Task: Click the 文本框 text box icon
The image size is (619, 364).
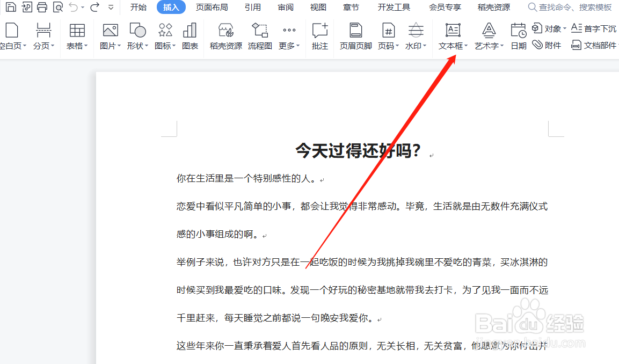Action: point(453,31)
